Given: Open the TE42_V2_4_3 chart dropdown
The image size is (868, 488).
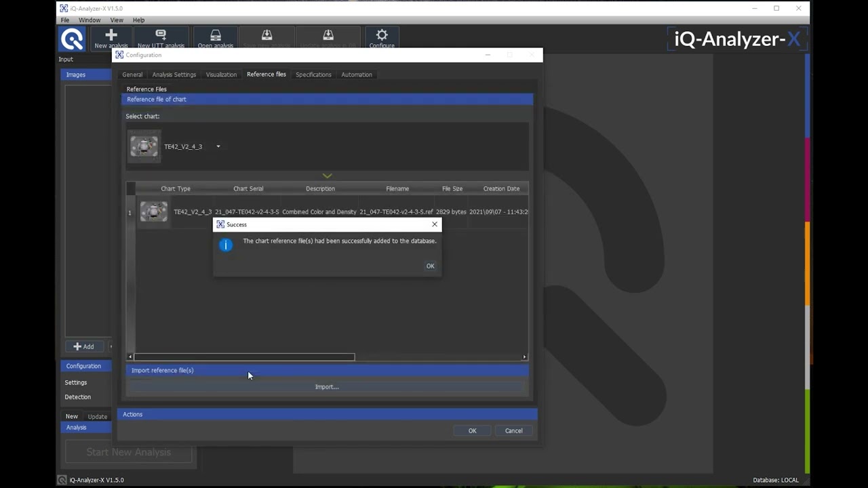Looking at the screenshot, I should click(x=218, y=146).
